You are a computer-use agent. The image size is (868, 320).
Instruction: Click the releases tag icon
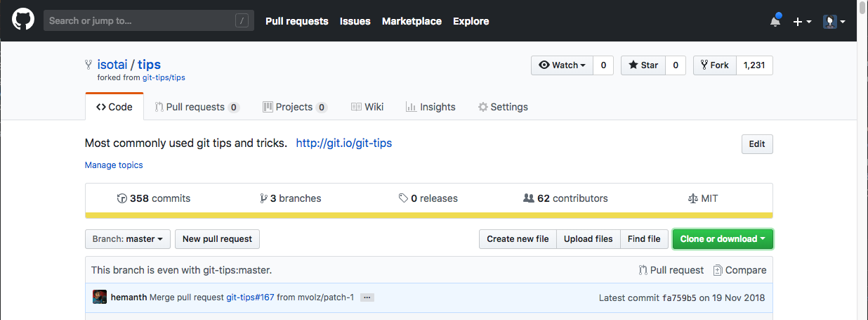coord(403,198)
